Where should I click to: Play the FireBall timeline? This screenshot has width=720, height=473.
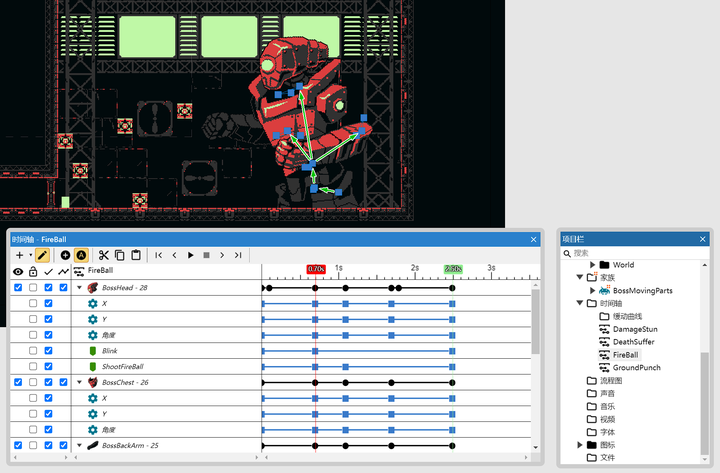click(x=191, y=255)
